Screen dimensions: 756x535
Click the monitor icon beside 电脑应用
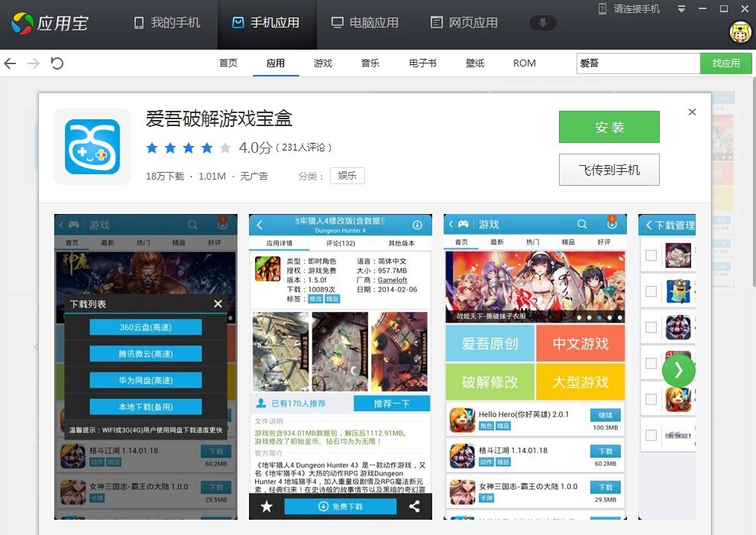click(338, 23)
